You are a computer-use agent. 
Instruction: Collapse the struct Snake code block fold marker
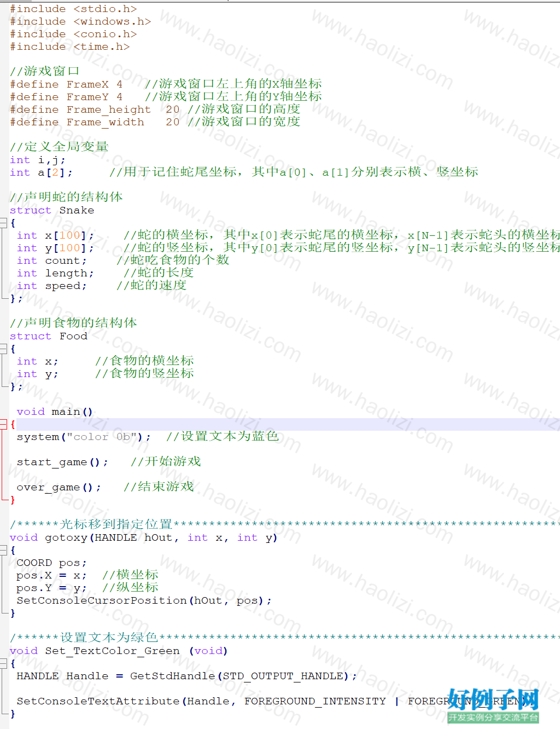click(x=3, y=223)
